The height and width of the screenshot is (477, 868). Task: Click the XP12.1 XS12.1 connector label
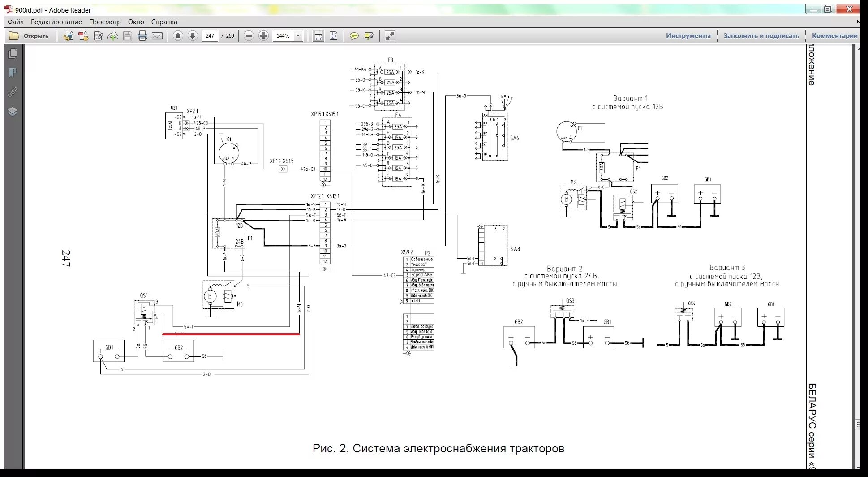click(325, 196)
